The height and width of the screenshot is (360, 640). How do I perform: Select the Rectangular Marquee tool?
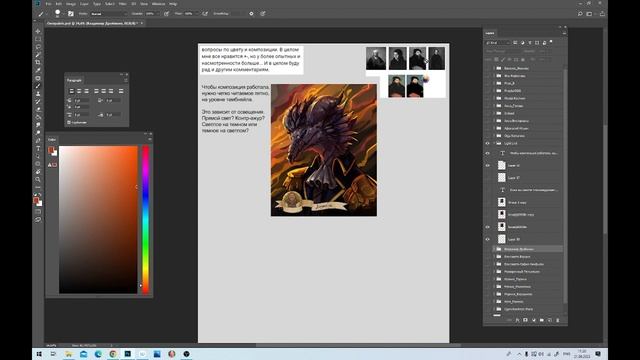click(x=38, y=39)
